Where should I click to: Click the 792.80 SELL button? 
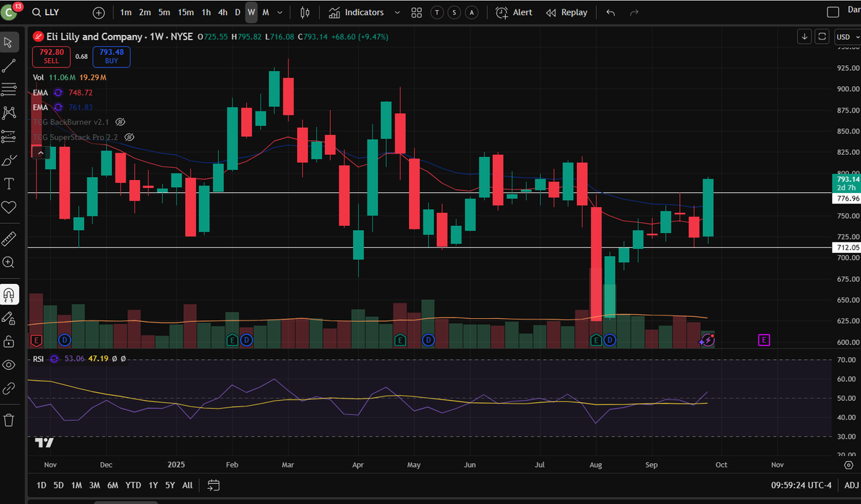point(51,57)
